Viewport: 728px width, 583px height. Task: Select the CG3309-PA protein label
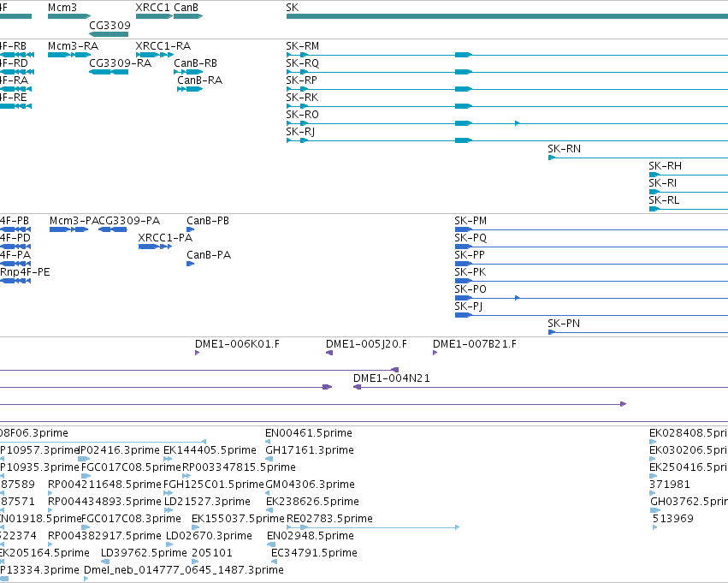click(129, 221)
